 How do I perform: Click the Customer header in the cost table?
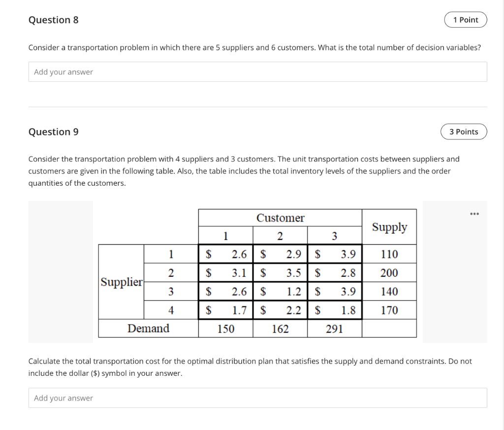click(280, 218)
